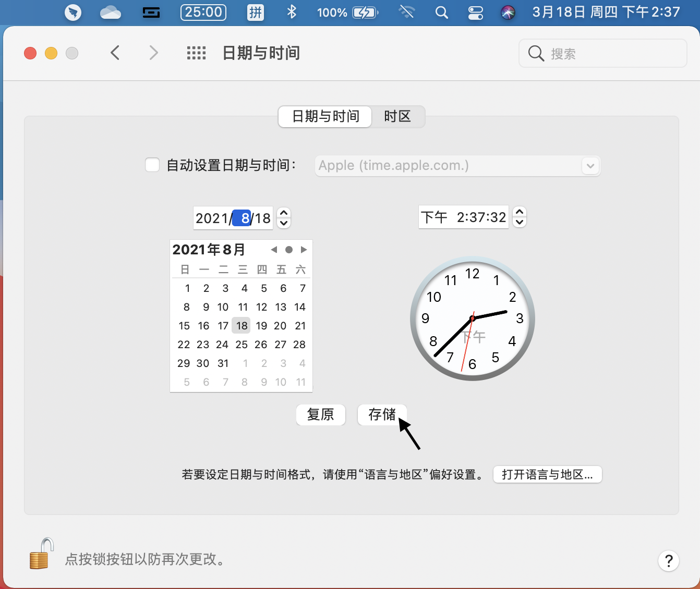Click the Bluetooth menu bar icon
Screen dimensions: 700x589
[292, 13]
